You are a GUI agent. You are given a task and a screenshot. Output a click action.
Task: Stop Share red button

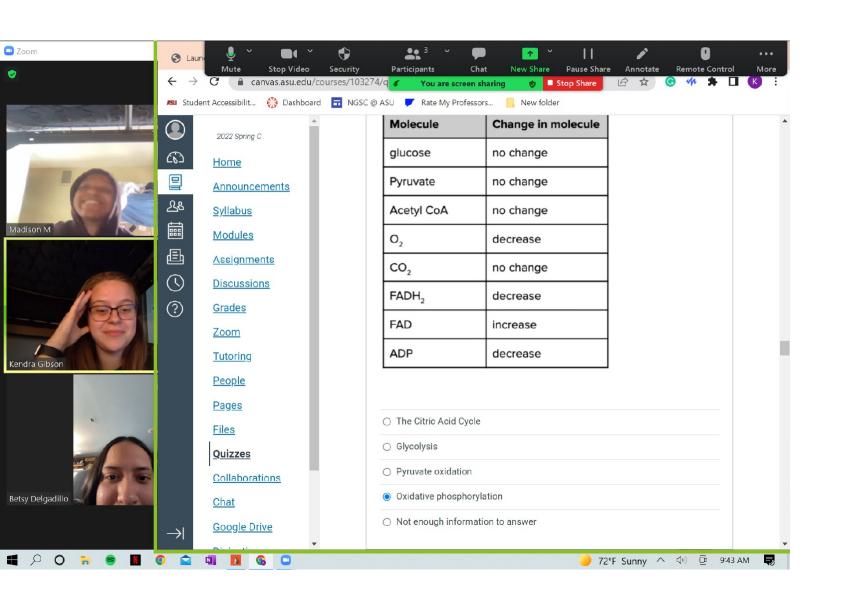[572, 83]
